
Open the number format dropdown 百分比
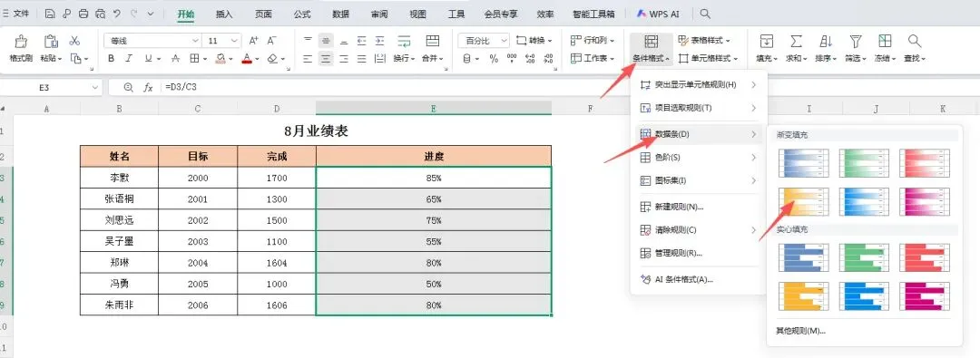(504, 41)
